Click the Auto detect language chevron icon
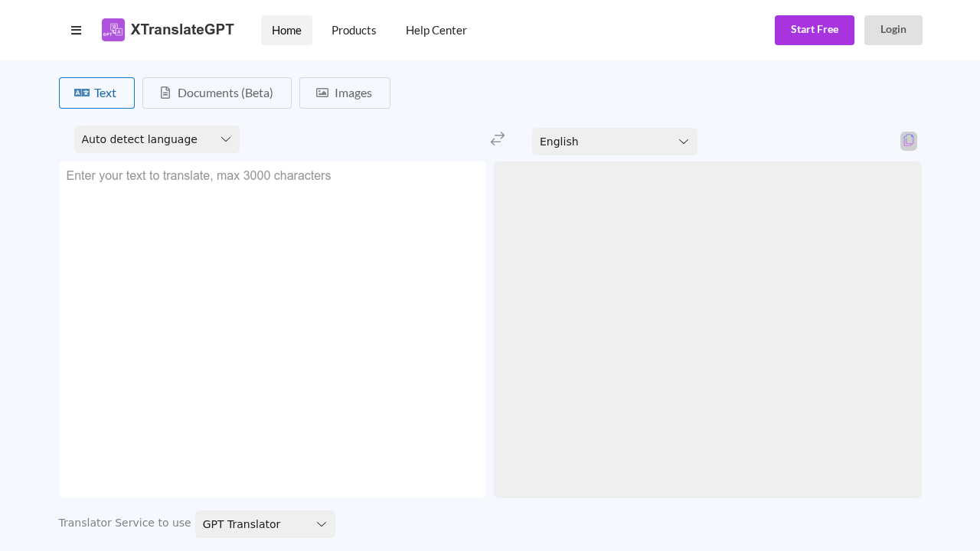The height and width of the screenshot is (551, 980). coord(226,139)
